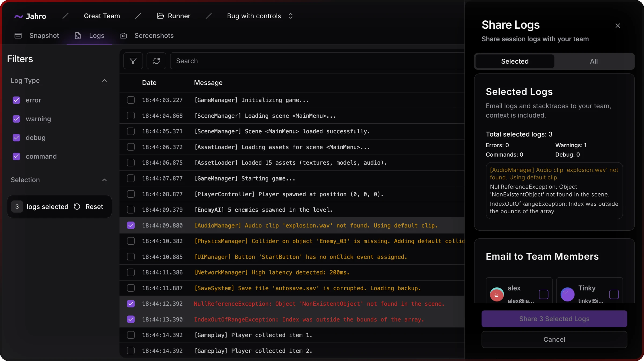Open the Bug with controls session switcher

click(290, 16)
